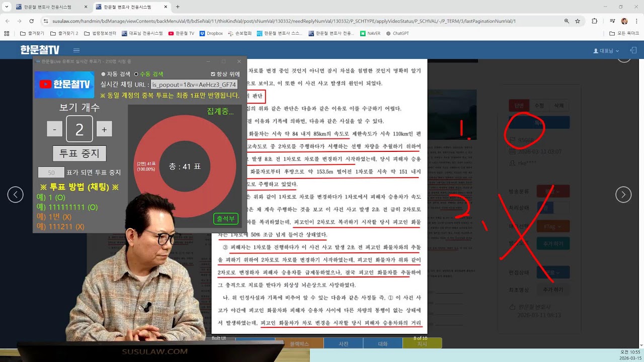Switch to 대화 tab at bottom
Image resolution: width=644 pixels, height=362 pixels.
click(382, 344)
